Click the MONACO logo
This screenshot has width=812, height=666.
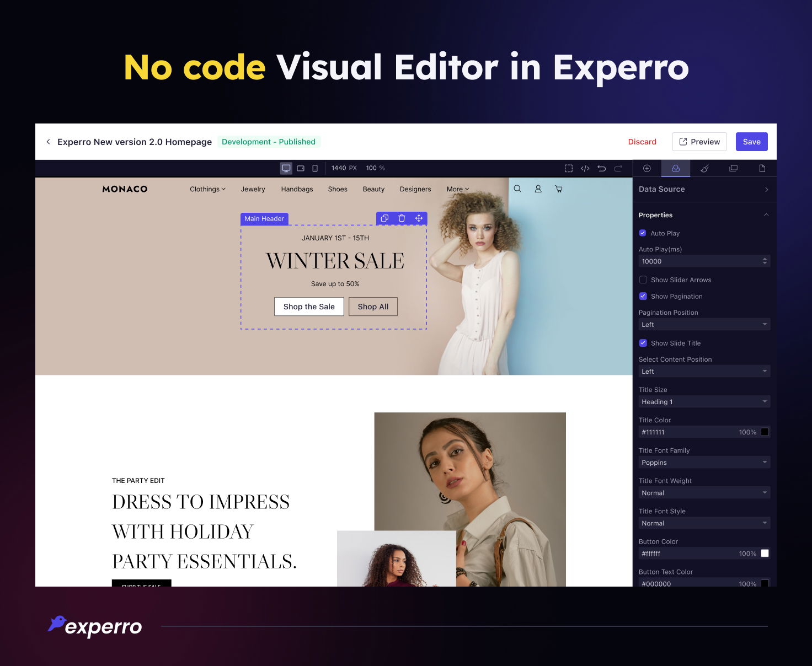point(125,189)
